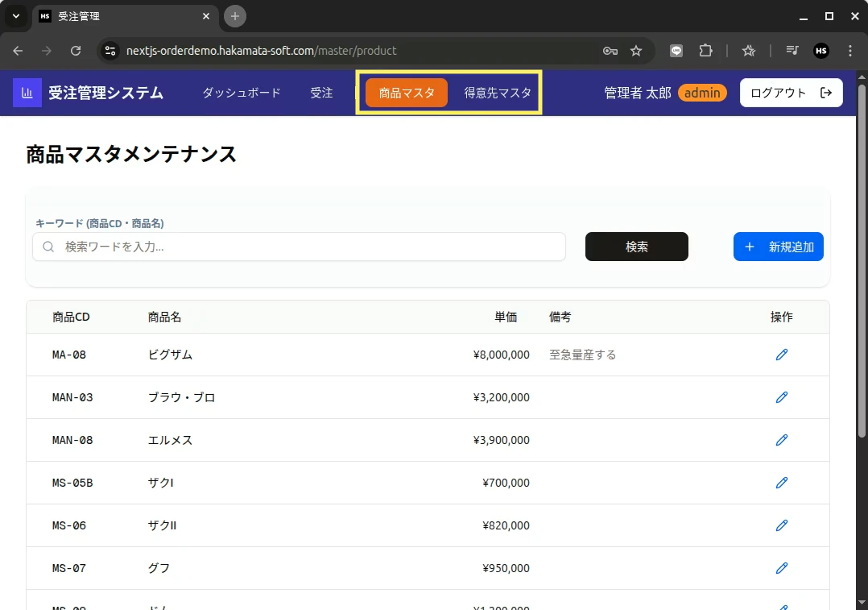Open the Chrome three-dot menu
The image size is (868, 610).
point(850,51)
